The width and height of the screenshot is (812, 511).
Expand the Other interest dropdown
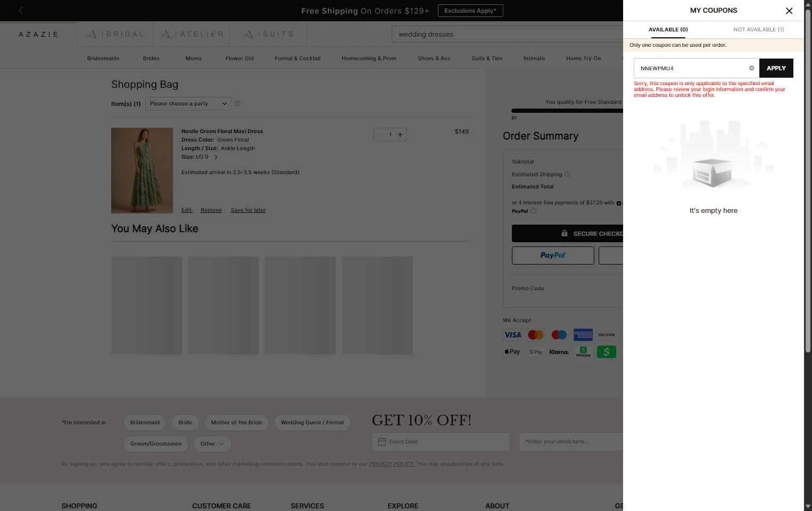coord(212,444)
